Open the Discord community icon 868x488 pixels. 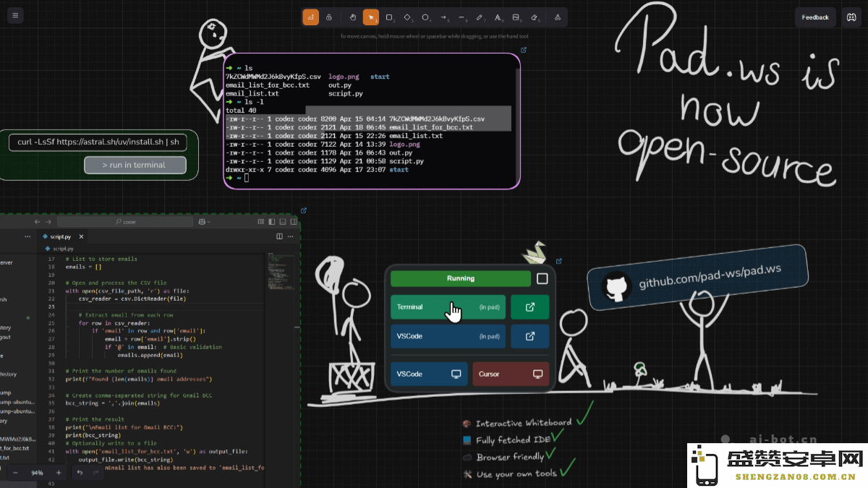coord(850,17)
